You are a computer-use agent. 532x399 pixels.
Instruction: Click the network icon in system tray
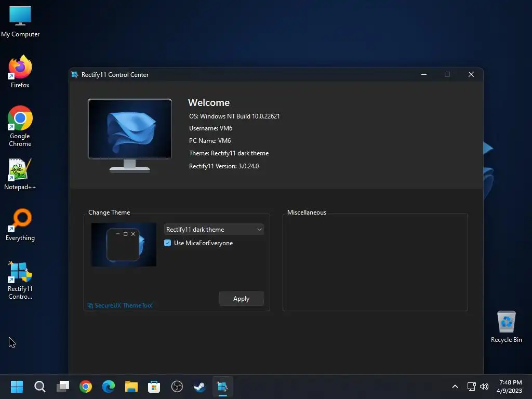click(471, 387)
